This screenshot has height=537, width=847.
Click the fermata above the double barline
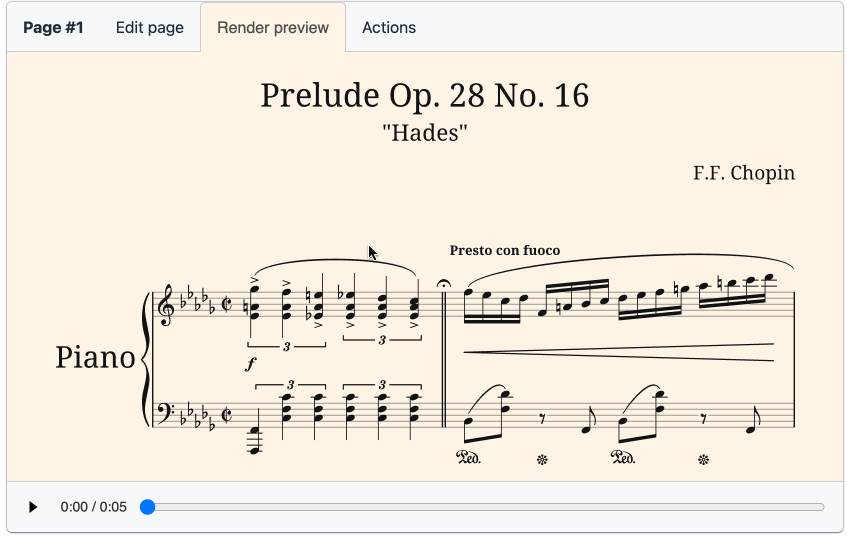443,284
